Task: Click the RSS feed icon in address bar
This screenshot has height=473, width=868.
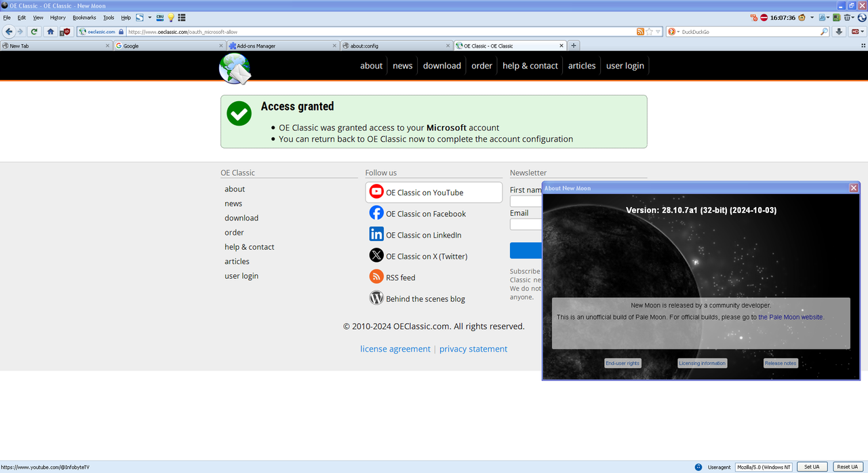Action: click(640, 31)
